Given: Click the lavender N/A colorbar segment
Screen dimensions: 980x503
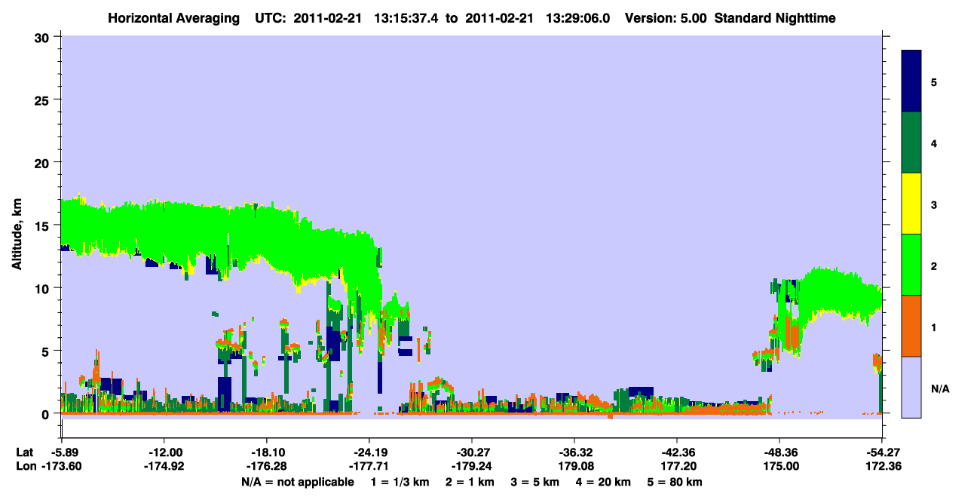Looking at the screenshot, I should (x=911, y=386).
